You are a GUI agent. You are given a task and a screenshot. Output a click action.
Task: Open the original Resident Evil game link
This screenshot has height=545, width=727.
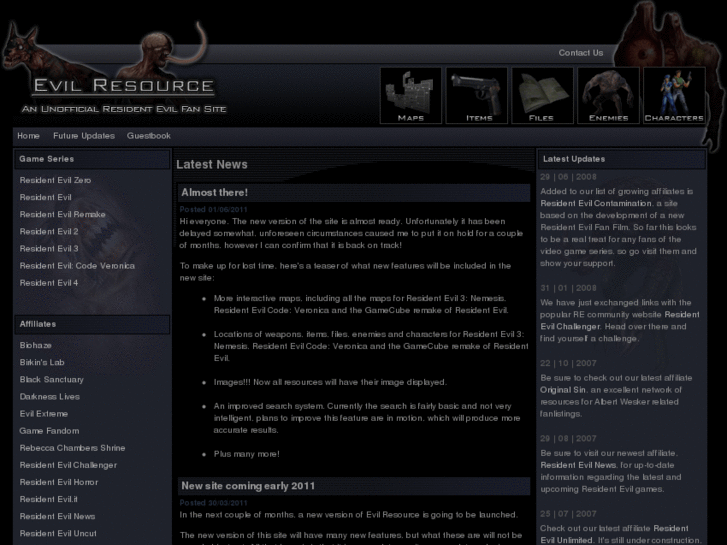coord(45,197)
